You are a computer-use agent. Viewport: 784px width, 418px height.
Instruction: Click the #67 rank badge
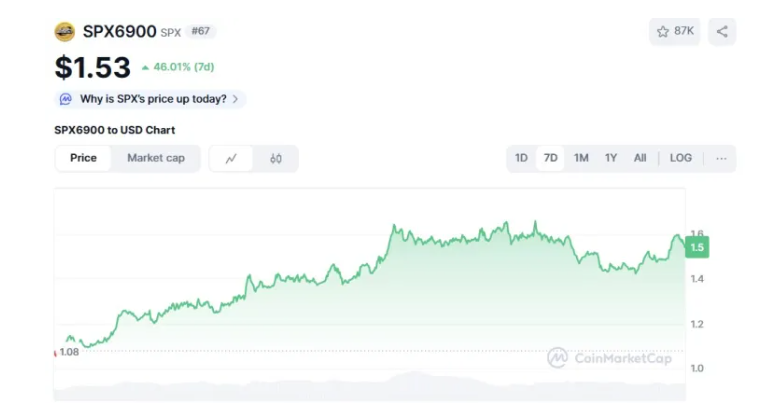[201, 32]
